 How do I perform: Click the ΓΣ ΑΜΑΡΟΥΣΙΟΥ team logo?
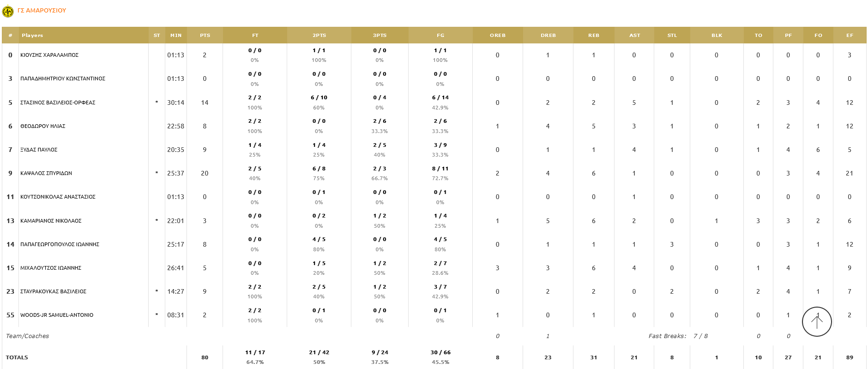(9, 10)
